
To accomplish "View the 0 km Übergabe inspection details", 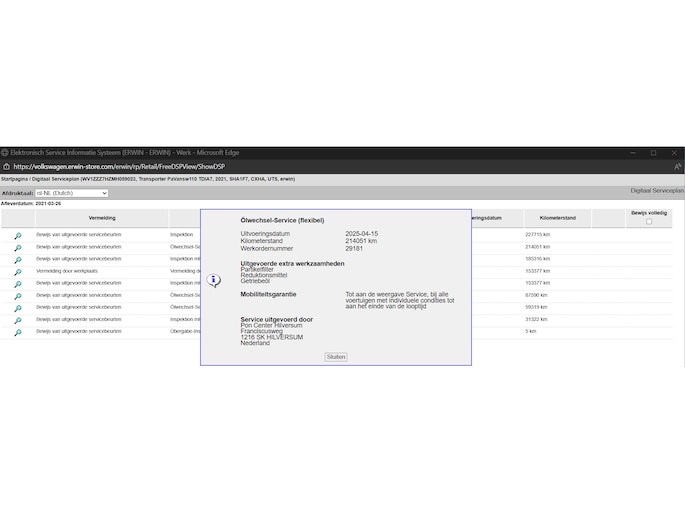I will pyautogui.click(x=17, y=332).
